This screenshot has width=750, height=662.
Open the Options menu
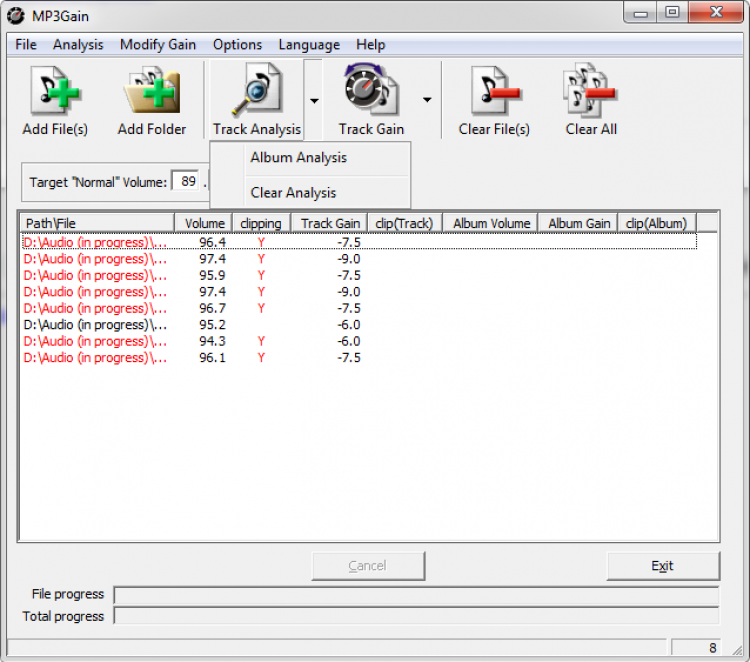click(x=237, y=44)
